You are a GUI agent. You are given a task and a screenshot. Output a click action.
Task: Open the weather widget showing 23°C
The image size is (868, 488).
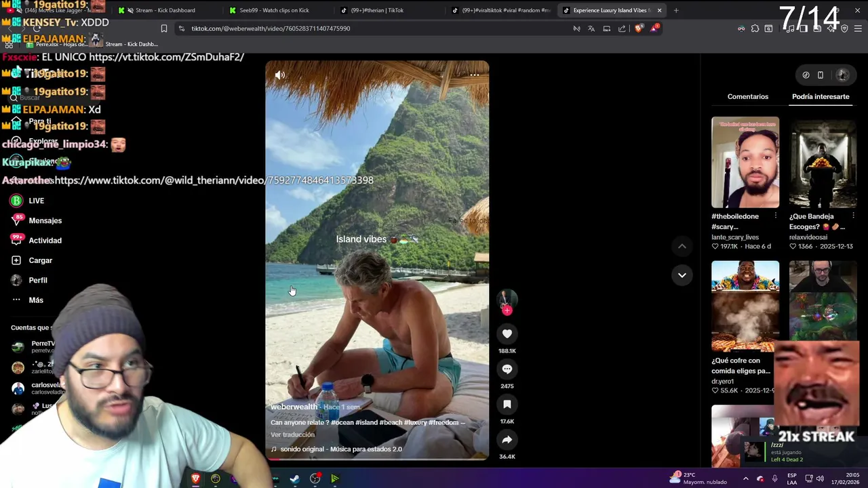pos(698,479)
